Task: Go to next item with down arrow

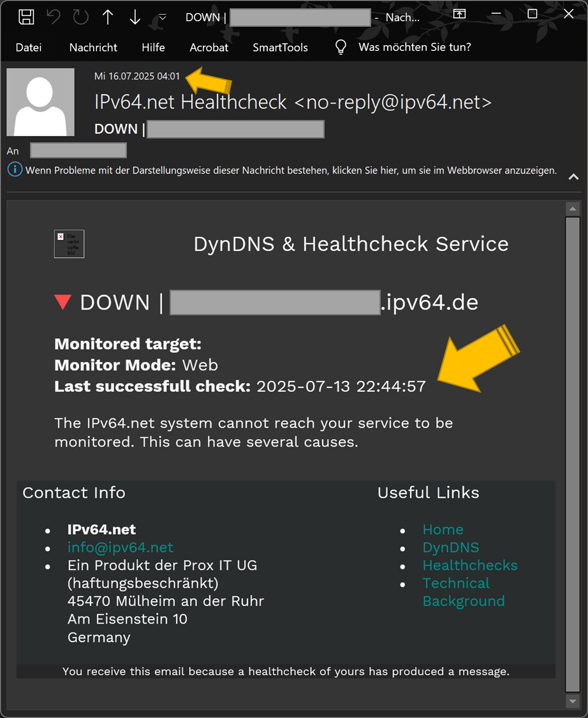Action: coord(135,17)
